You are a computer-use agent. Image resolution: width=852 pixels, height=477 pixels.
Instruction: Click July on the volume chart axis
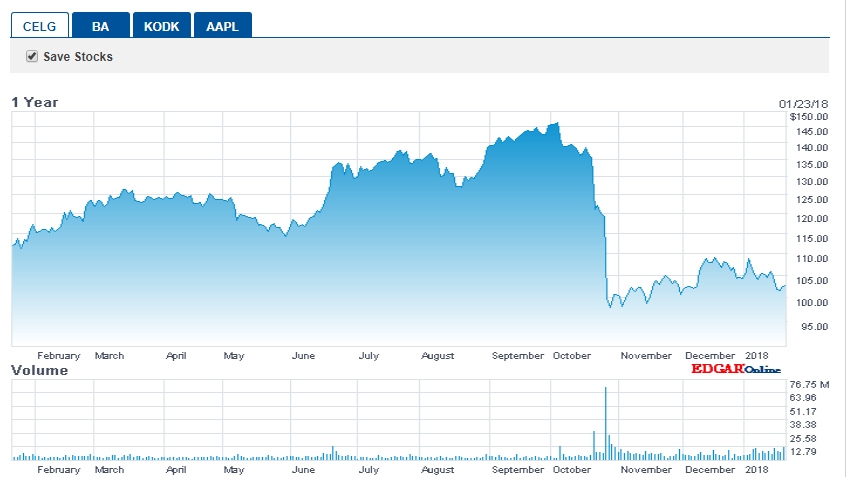point(368,470)
